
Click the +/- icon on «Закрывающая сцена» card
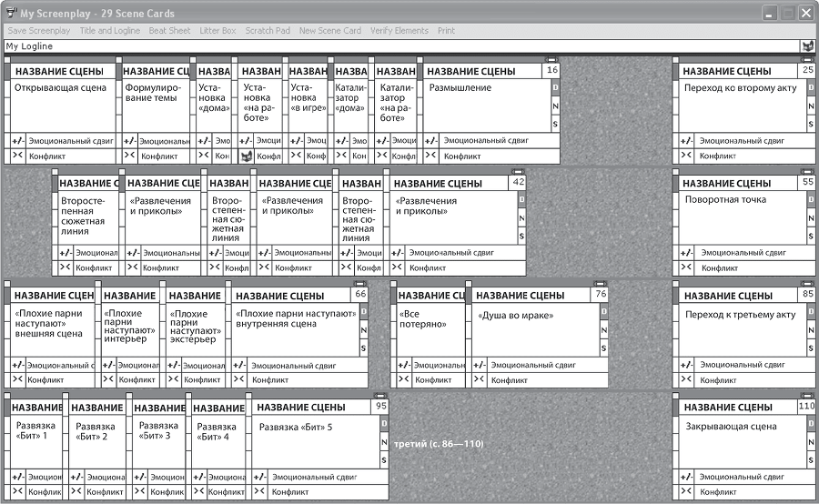pos(689,477)
